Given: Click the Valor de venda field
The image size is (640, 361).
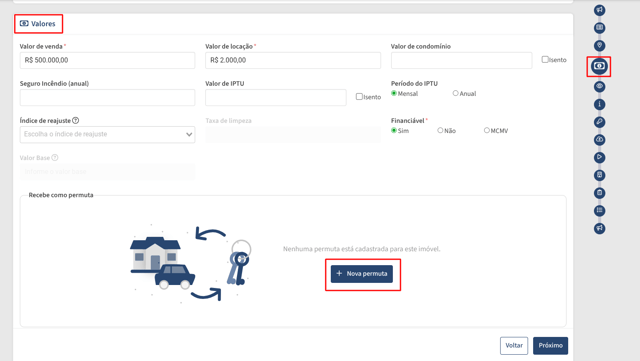Looking at the screenshot, I should click(107, 60).
